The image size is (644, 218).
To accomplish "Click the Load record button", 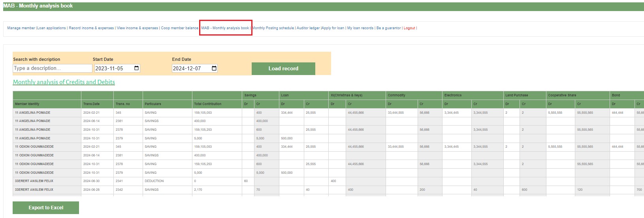I will 283,68.
